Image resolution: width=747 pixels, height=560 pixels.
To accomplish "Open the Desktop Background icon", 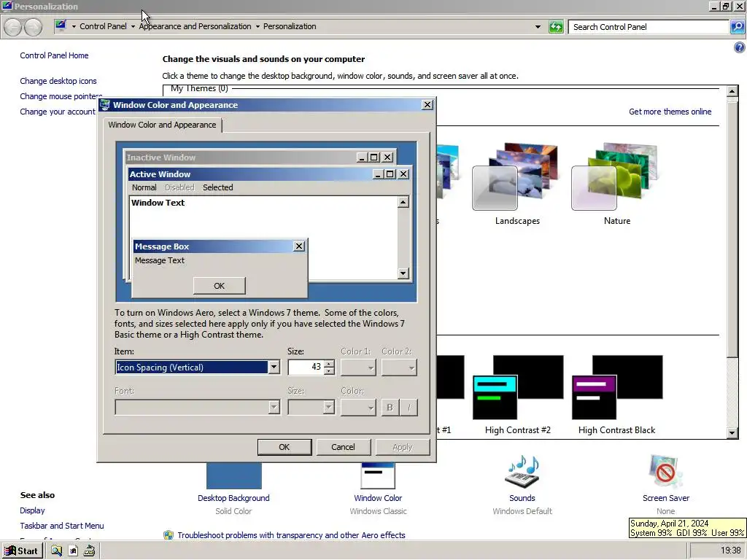I will 233,475.
